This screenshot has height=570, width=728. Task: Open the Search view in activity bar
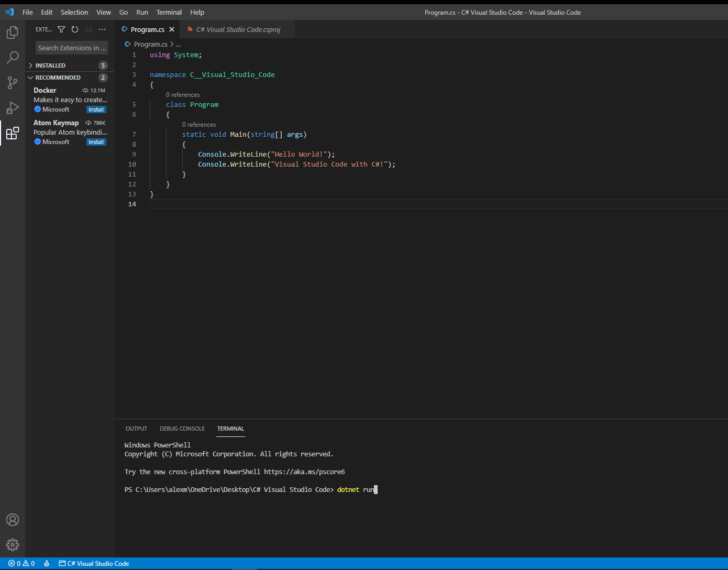click(x=13, y=58)
